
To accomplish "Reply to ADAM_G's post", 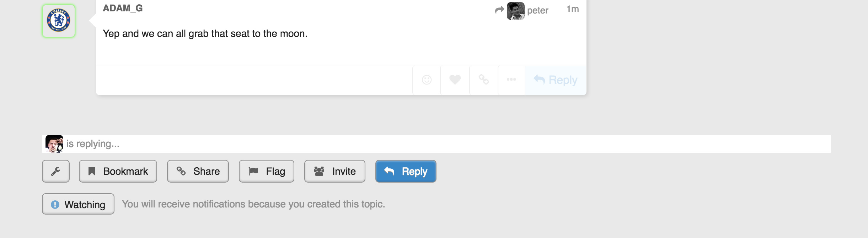I will (x=556, y=80).
